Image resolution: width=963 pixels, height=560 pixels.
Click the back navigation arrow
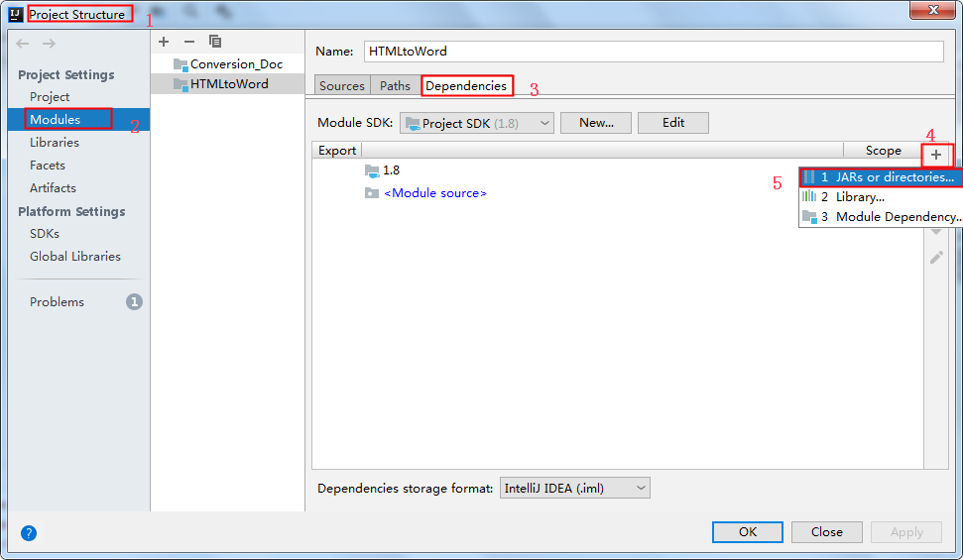23,44
